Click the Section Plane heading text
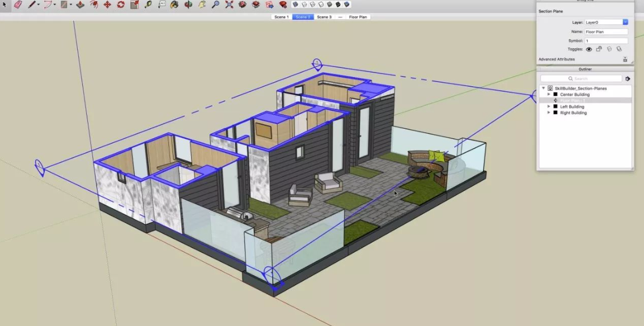644x326 pixels. [551, 11]
